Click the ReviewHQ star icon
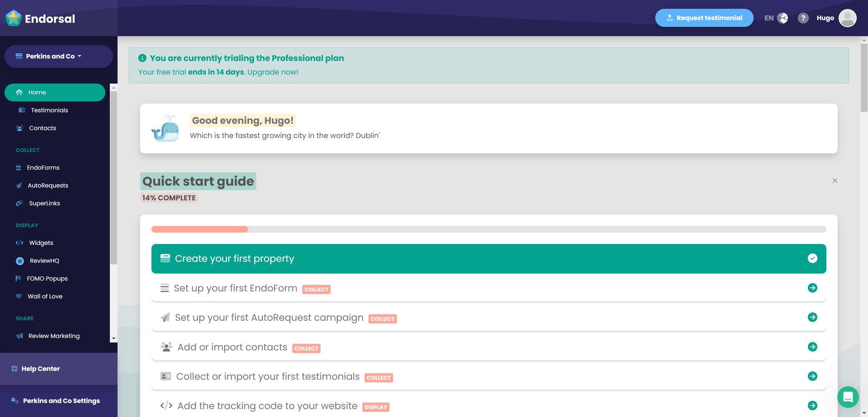Image resolution: width=868 pixels, height=417 pixels. (x=20, y=261)
